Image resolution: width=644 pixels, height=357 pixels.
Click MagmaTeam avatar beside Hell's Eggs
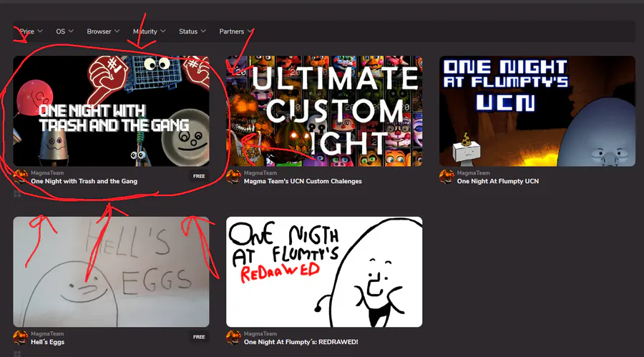[x=21, y=338]
